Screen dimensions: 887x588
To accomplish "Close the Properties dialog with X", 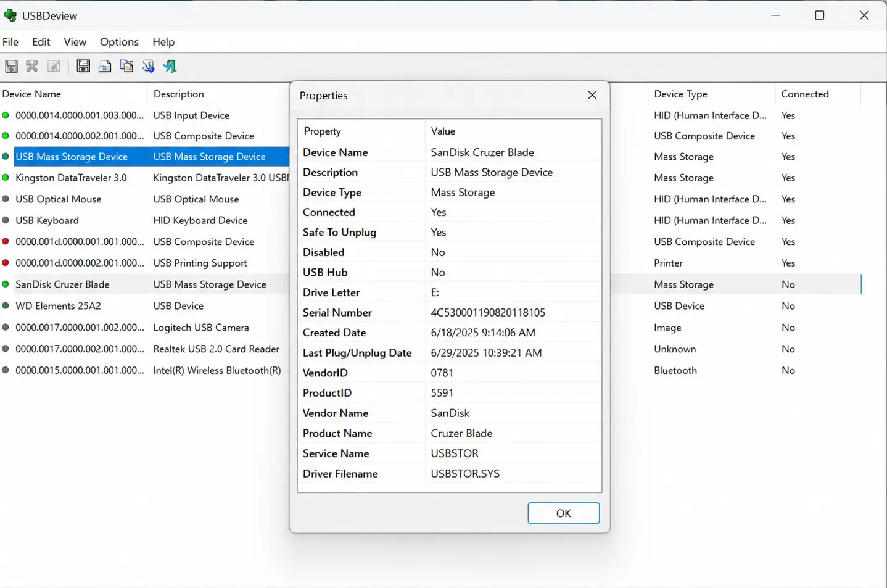I will [x=592, y=95].
